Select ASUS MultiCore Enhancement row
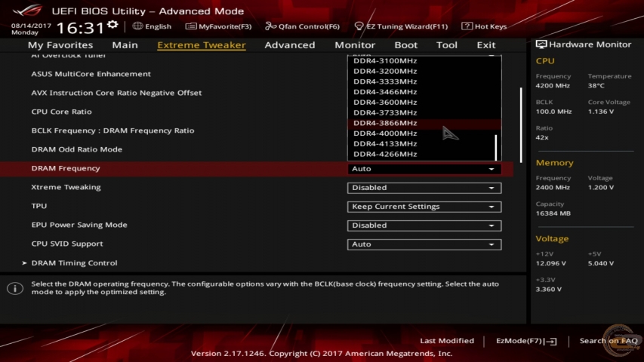This screenshot has height=362, width=644. point(91,74)
